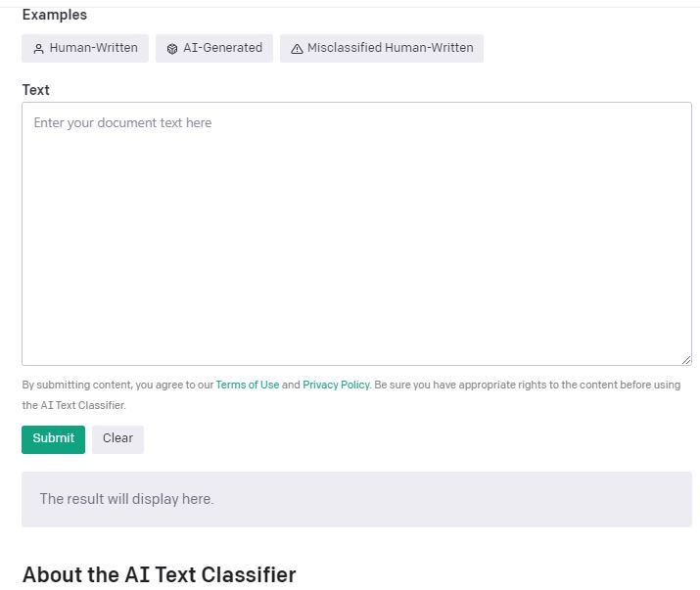Select the Misclassified Human-Written example label
This screenshot has width=700, height=590.
point(390,48)
